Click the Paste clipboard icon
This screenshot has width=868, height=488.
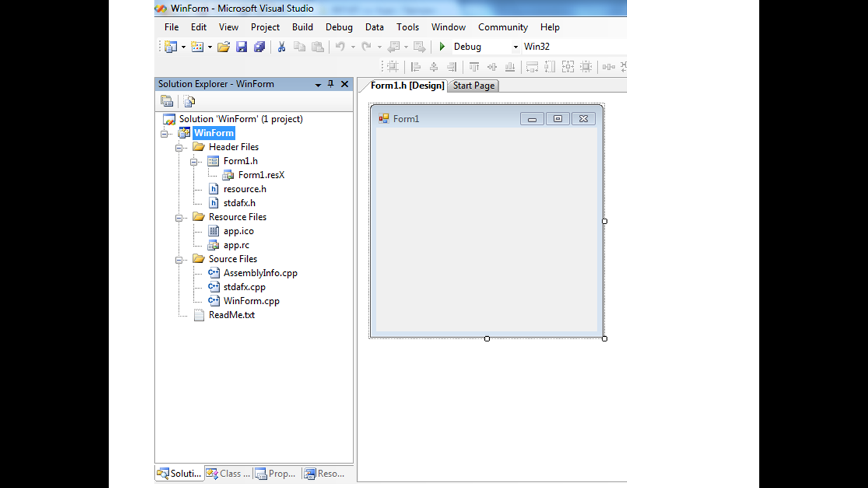[318, 46]
